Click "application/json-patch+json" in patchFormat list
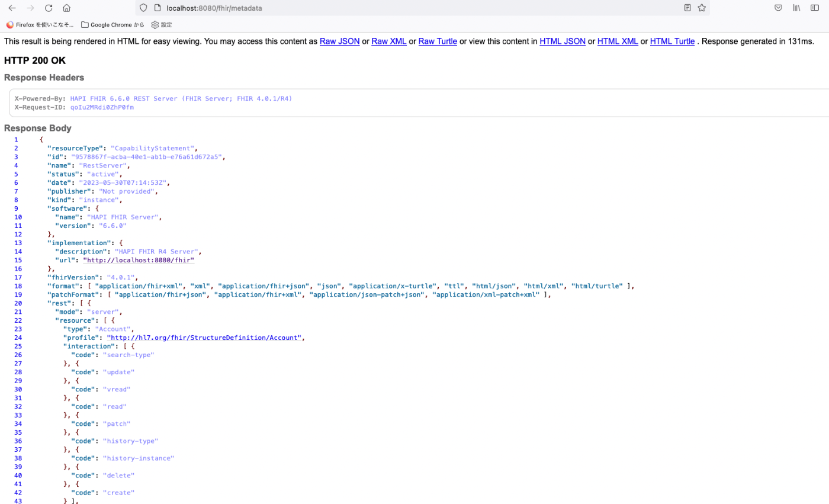829x504 pixels. pos(366,294)
